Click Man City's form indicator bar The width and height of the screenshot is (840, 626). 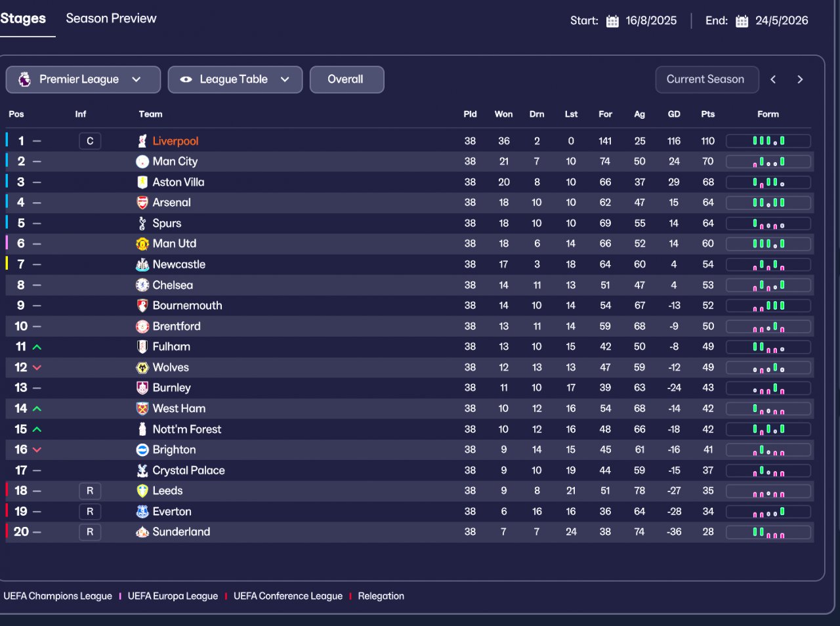pyautogui.click(x=768, y=161)
